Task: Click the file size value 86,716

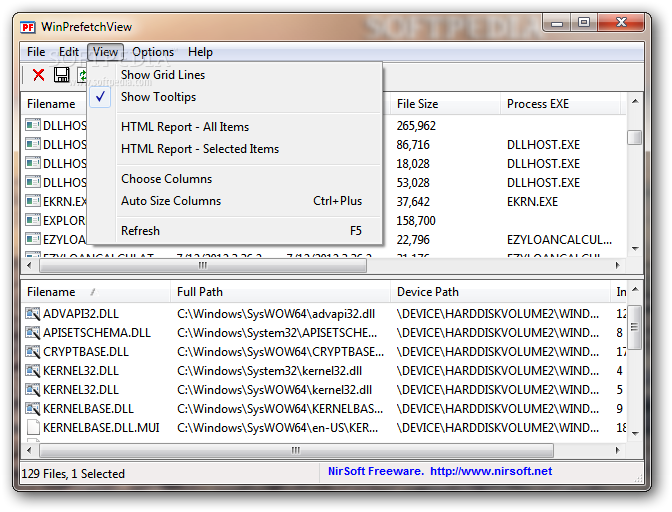Action: 413,145
